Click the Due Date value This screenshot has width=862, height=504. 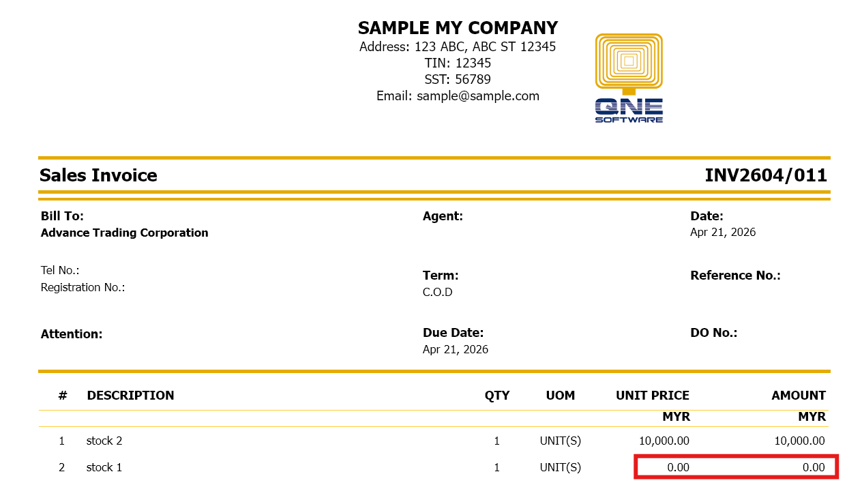[456, 350]
